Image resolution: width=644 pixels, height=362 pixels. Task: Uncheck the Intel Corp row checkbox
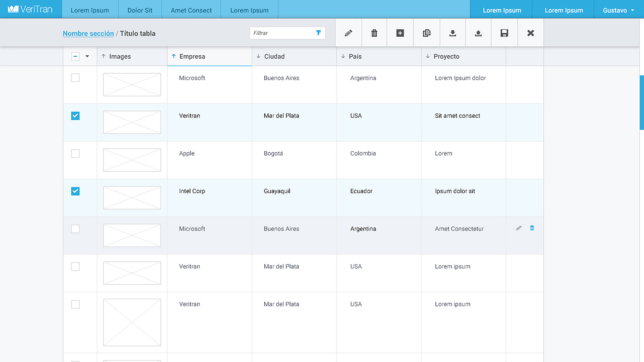pos(75,191)
